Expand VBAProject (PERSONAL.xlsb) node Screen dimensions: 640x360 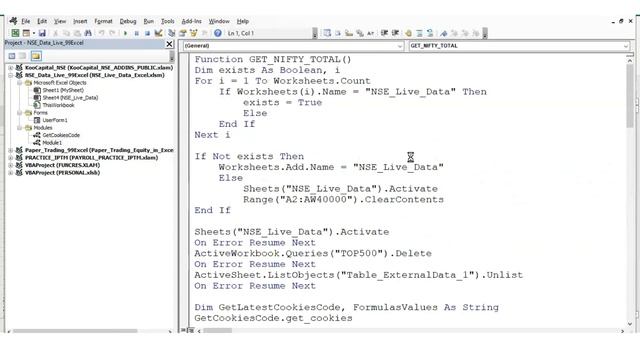coord(11,173)
